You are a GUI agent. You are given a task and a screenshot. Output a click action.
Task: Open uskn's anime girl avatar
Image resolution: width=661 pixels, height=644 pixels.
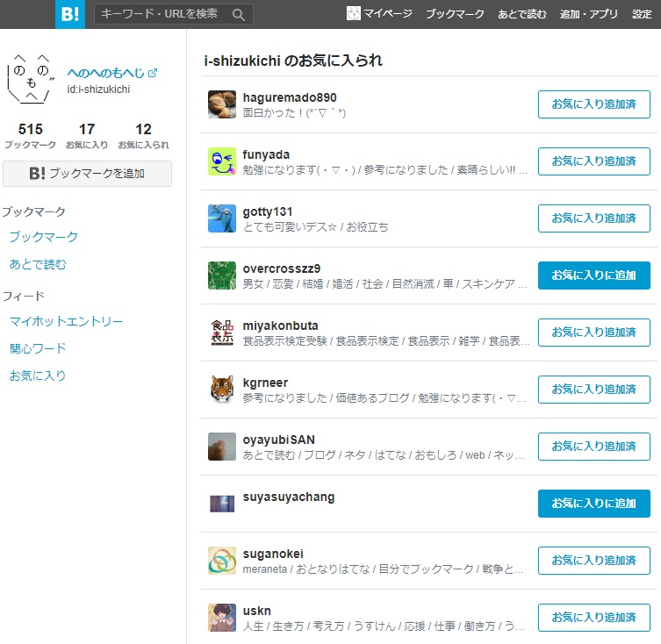[x=222, y=618]
